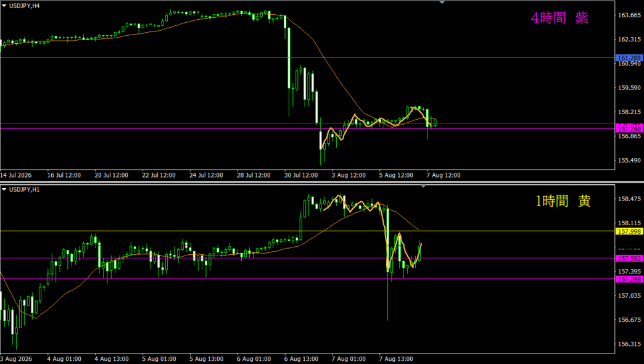This screenshot has width=644, height=364.
Task: Click '7 Aug 12:00' on the H4 time axis
Action: (444, 175)
